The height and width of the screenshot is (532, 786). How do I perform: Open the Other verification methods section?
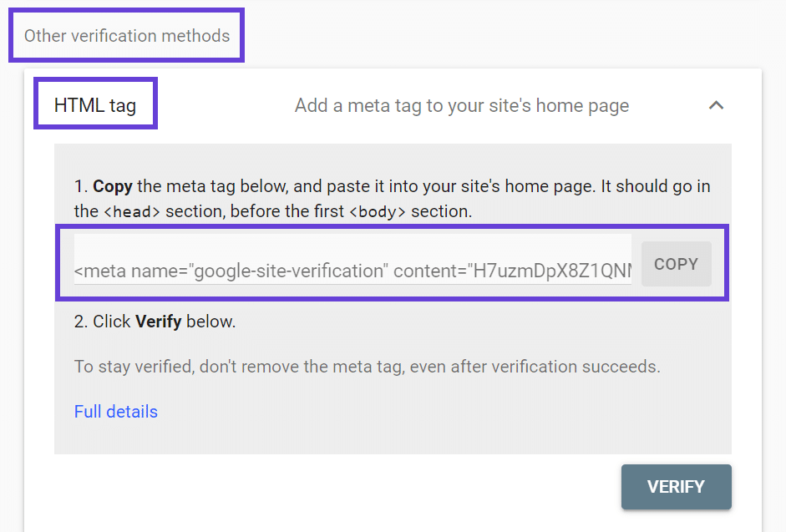(x=125, y=36)
